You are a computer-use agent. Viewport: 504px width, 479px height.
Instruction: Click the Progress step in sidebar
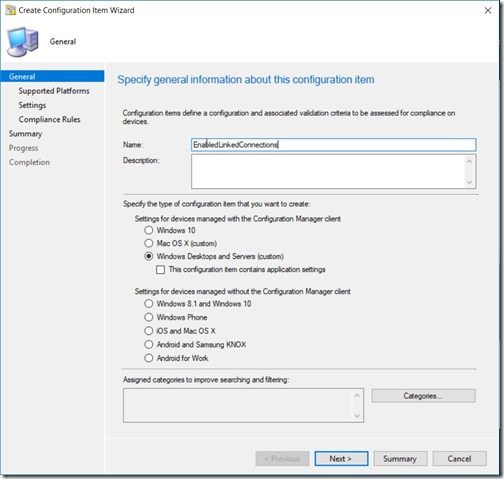23,148
